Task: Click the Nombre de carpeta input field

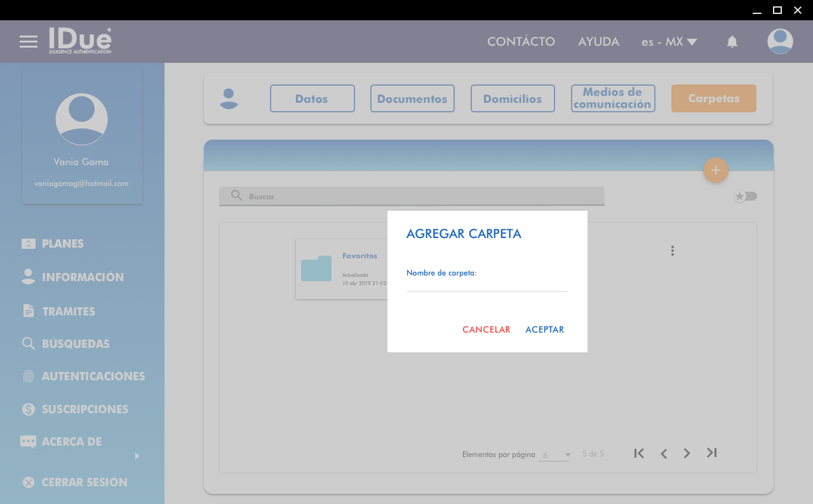Action: pos(487,285)
